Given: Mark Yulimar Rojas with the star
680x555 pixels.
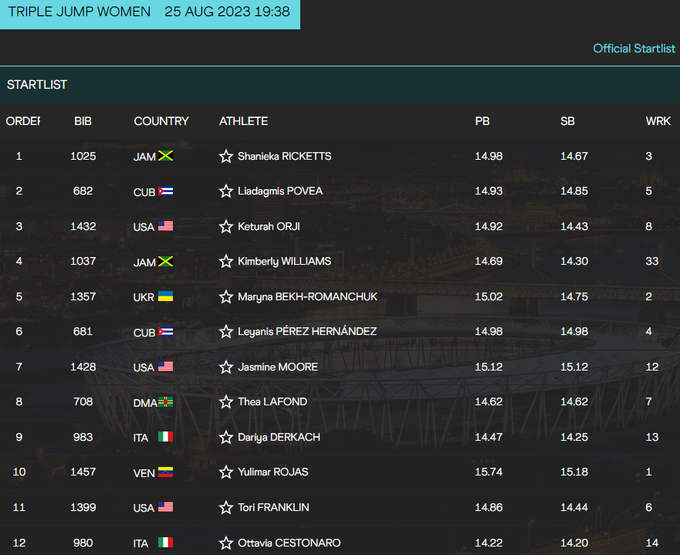Looking at the screenshot, I should point(226,472).
